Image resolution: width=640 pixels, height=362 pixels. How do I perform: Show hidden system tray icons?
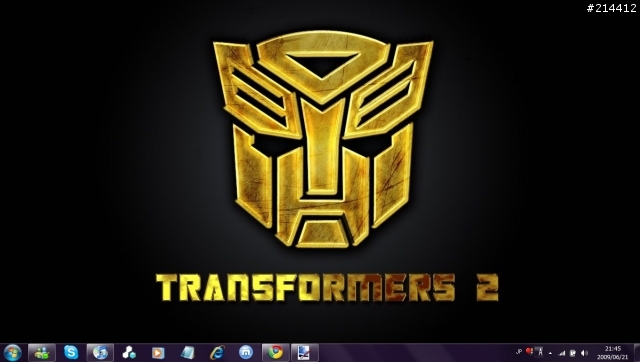click(550, 353)
